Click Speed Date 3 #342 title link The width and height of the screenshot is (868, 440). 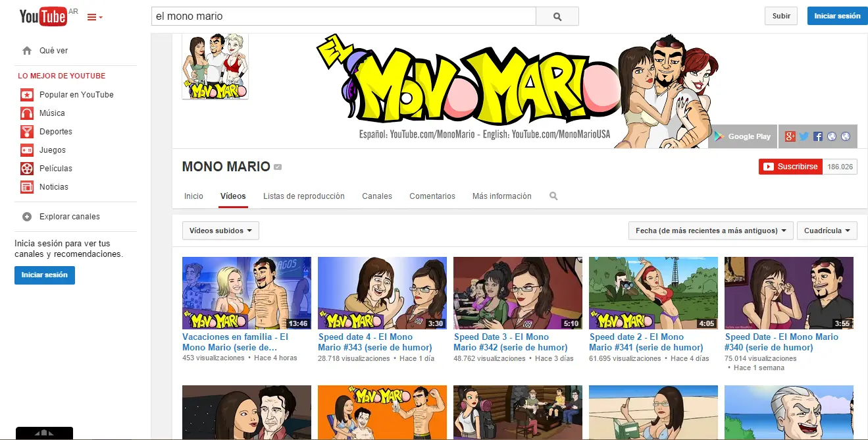click(510, 342)
